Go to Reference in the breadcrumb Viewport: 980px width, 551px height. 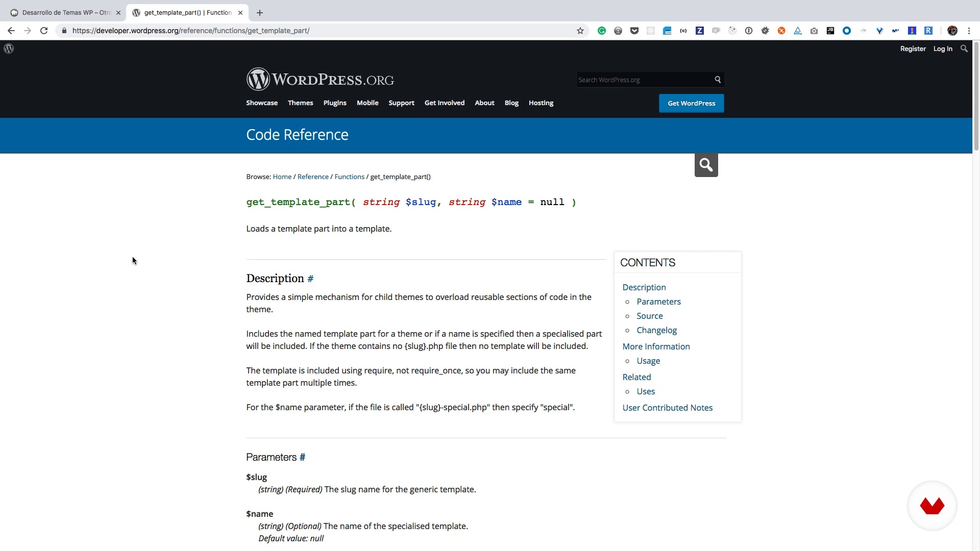point(313,177)
